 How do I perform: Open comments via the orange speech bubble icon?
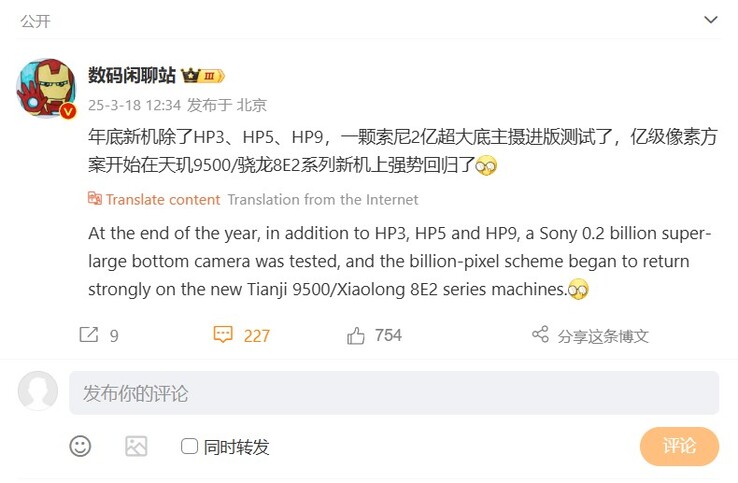[223, 334]
